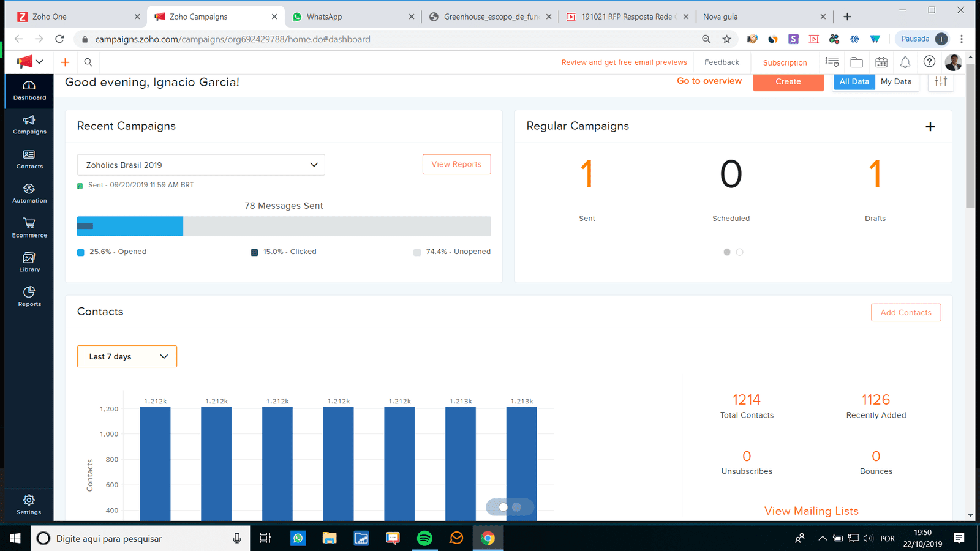
Task: Open Reports in the sidebar
Action: [x=29, y=297]
